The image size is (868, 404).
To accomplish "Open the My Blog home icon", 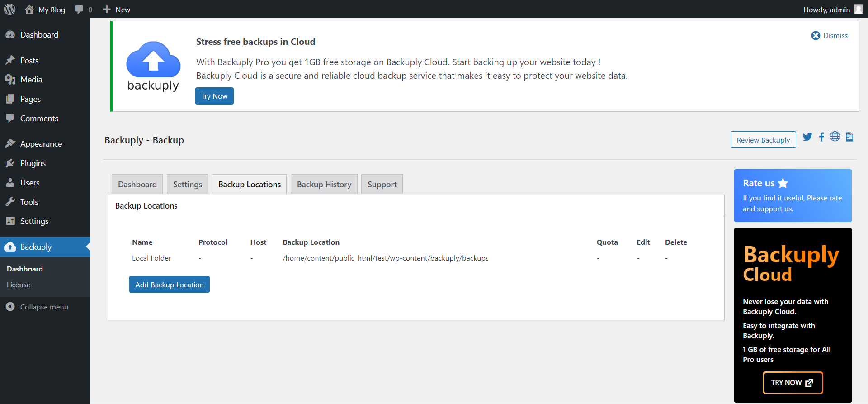I will (x=29, y=10).
